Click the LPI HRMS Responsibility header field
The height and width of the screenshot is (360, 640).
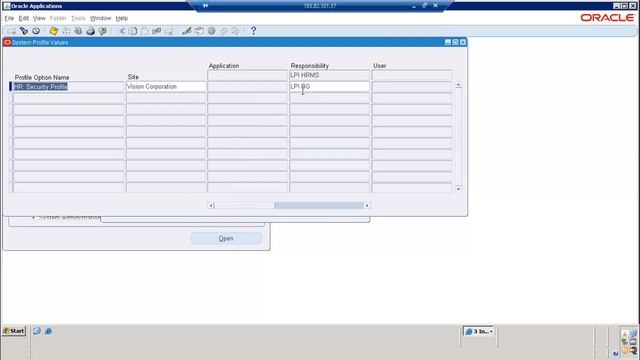click(329, 76)
